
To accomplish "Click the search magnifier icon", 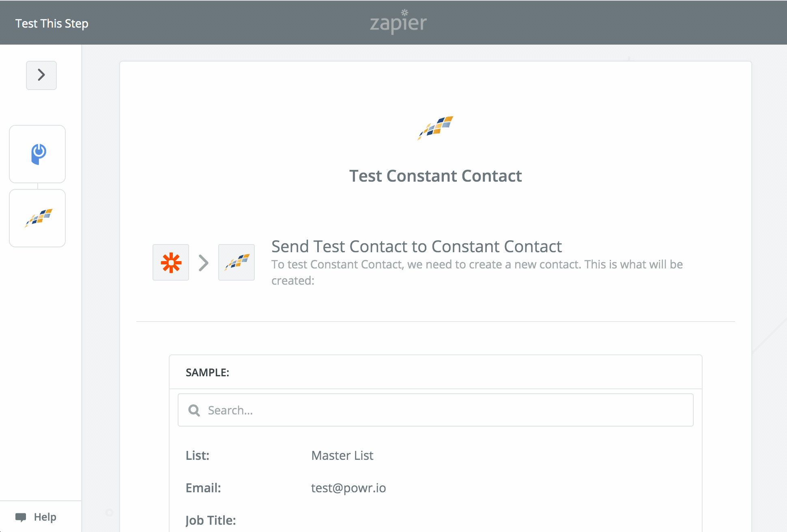I will tap(194, 410).
